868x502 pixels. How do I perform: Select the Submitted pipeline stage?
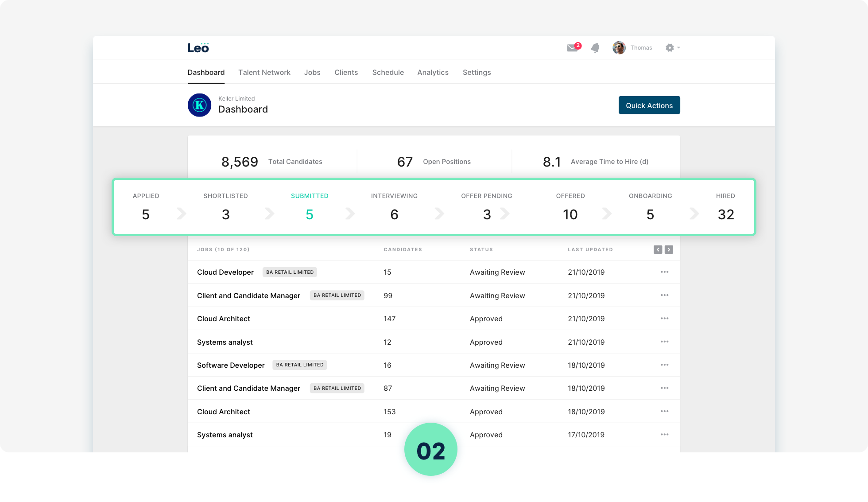pos(310,207)
